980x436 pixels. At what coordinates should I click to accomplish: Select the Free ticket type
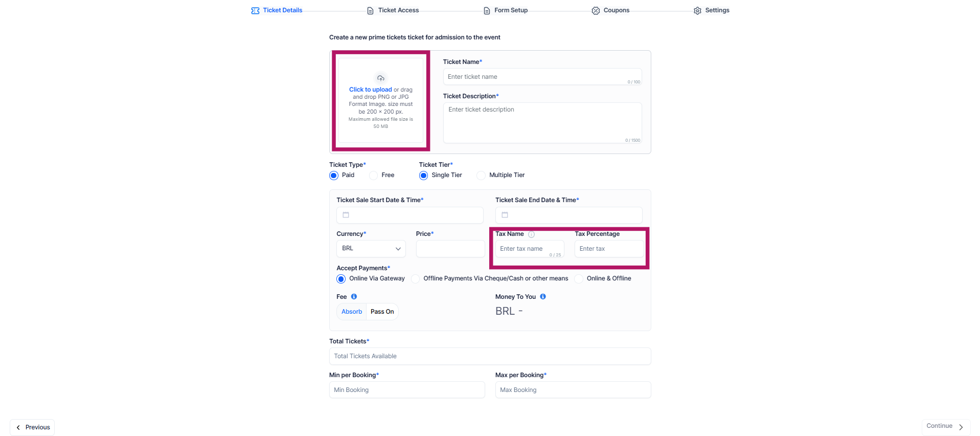coord(374,176)
